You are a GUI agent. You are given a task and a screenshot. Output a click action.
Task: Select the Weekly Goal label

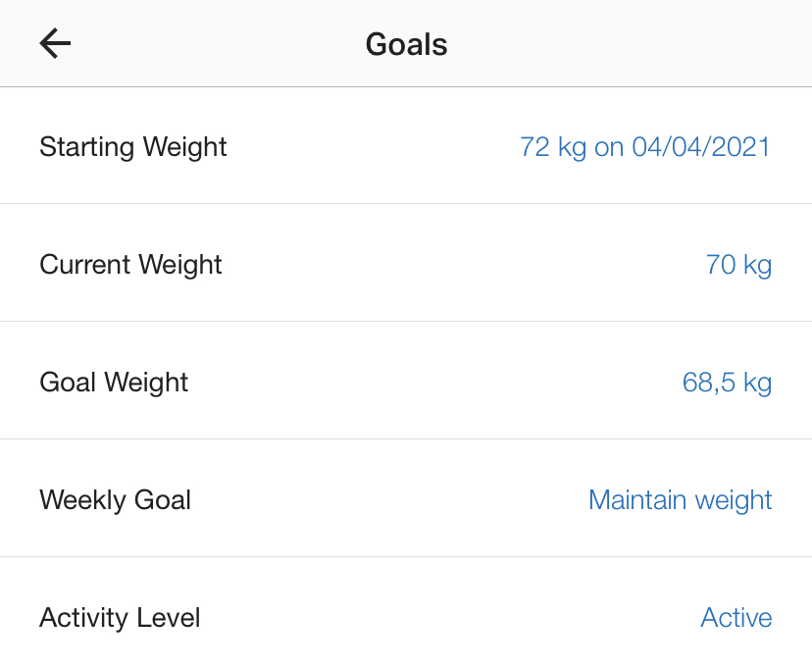(x=115, y=500)
